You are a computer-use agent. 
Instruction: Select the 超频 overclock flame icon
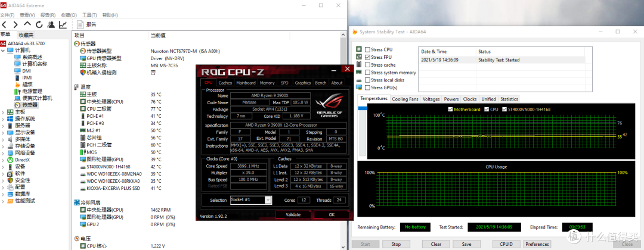[x=18, y=84]
